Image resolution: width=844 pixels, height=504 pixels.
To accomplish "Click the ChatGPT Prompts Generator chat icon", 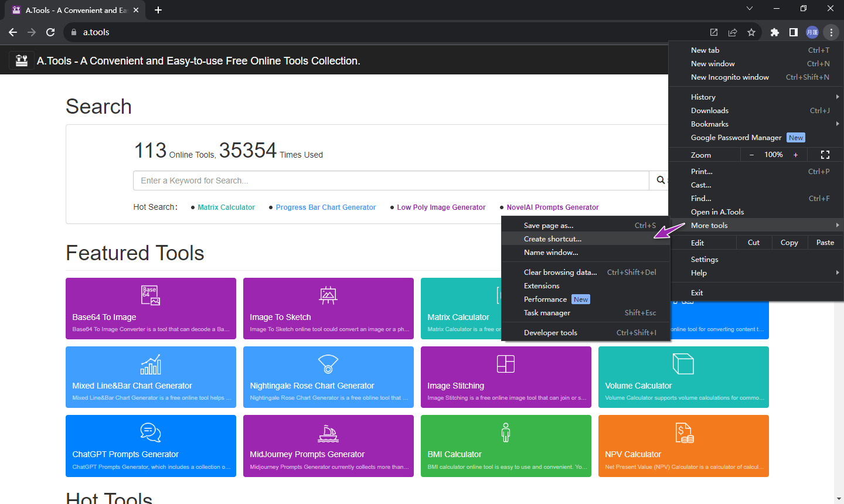I will (151, 433).
